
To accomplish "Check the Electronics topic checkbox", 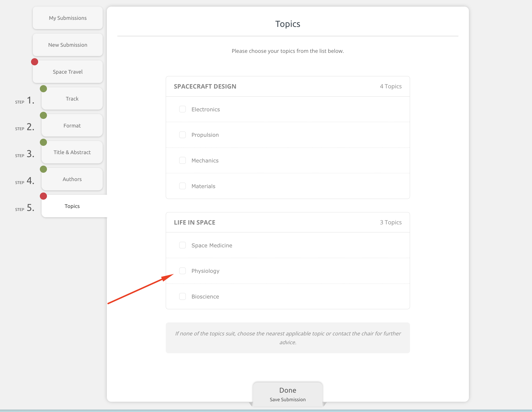I will (x=182, y=109).
